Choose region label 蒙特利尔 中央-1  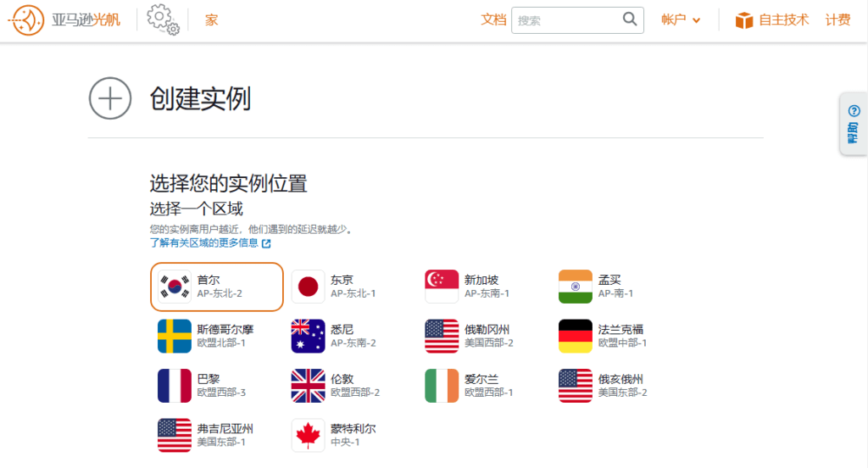[x=353, y=435]
